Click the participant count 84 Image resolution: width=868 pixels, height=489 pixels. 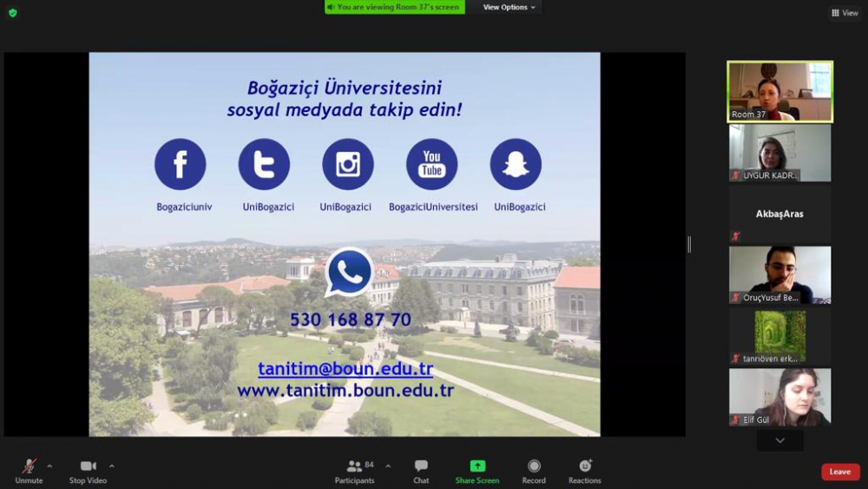click(x=369, y=465)
